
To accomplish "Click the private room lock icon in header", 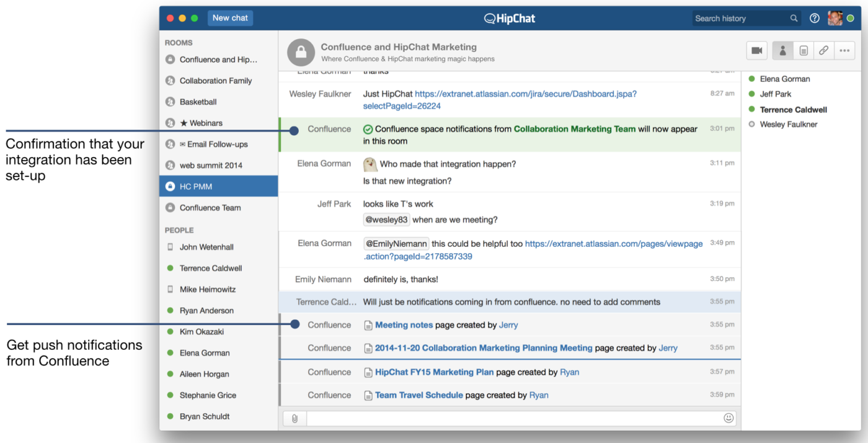I will point(301,52).
